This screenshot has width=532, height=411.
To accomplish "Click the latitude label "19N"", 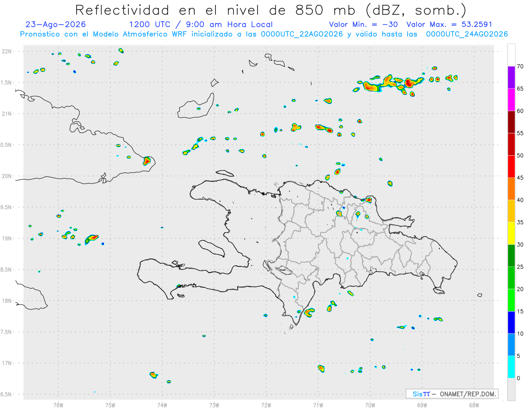I will pyautogui.click(x=7, y=239).
